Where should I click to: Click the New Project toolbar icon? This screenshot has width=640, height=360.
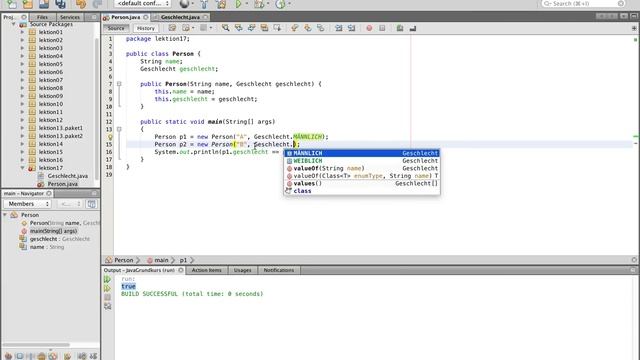[27, 4]
